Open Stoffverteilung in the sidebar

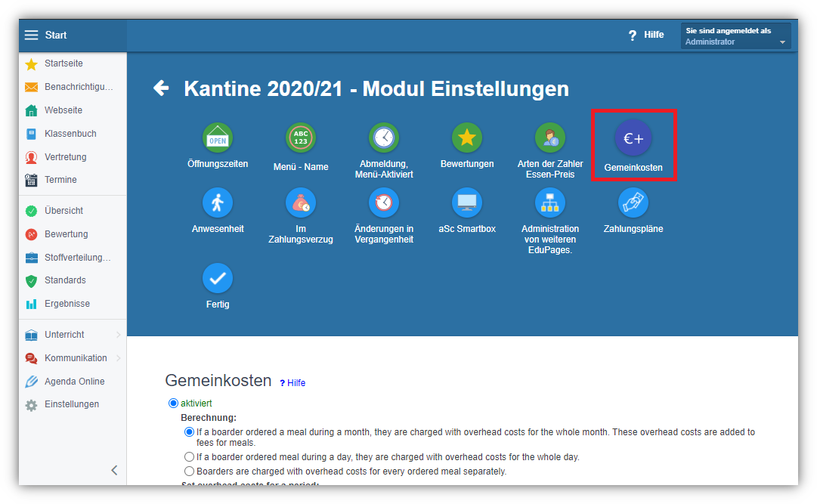pos(78,258)
